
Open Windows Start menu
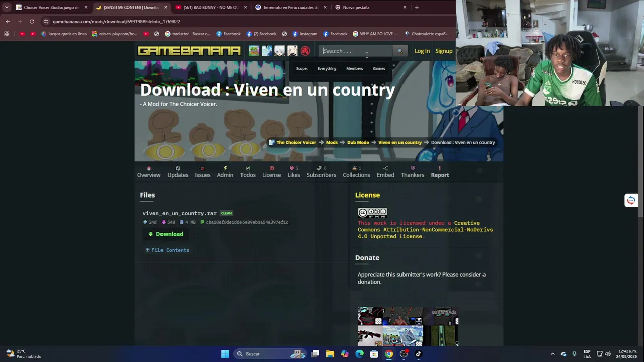point(225,354)
